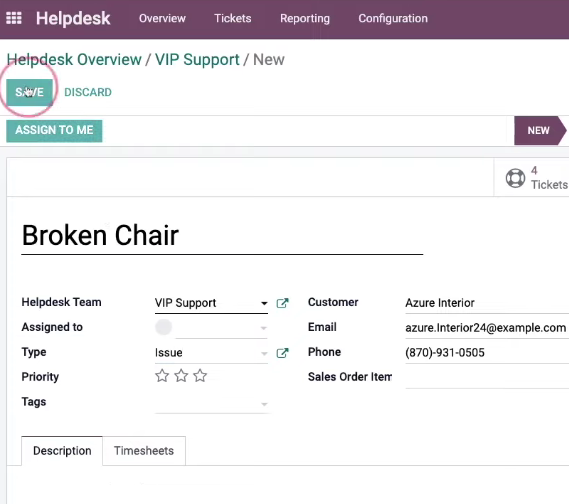
Task: Open the apps grid menu icon
Action: (14, 18)
